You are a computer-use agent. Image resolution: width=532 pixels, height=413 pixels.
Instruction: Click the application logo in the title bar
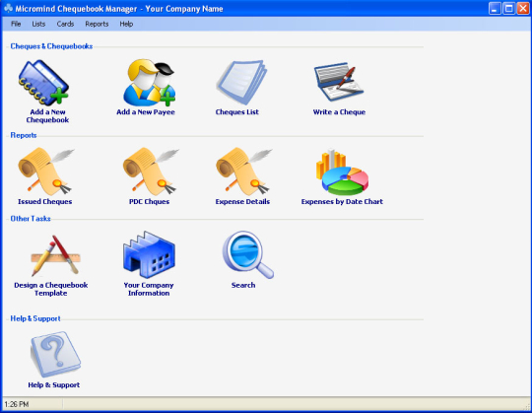point(9,8)
